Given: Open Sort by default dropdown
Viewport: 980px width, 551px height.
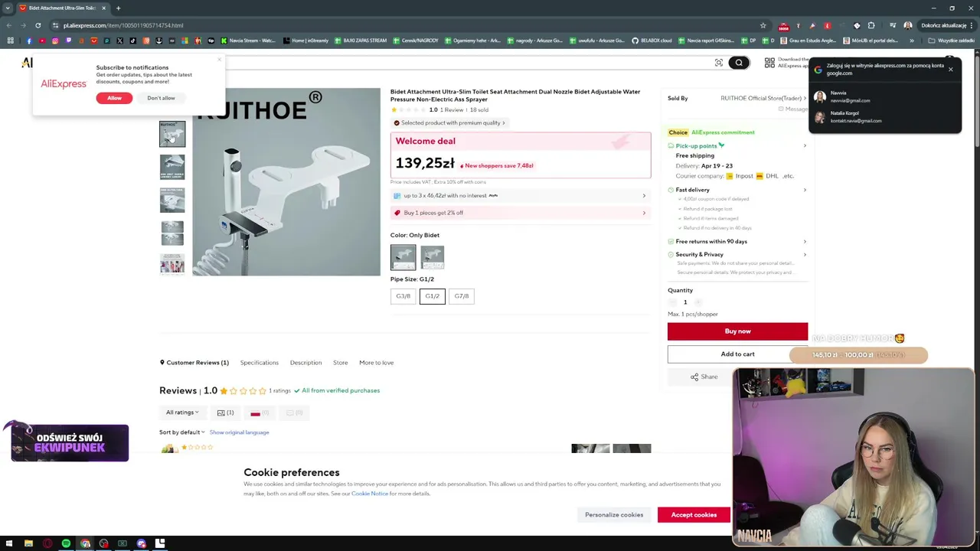Looking at the screenshot, I should click(x=182, y=432).
